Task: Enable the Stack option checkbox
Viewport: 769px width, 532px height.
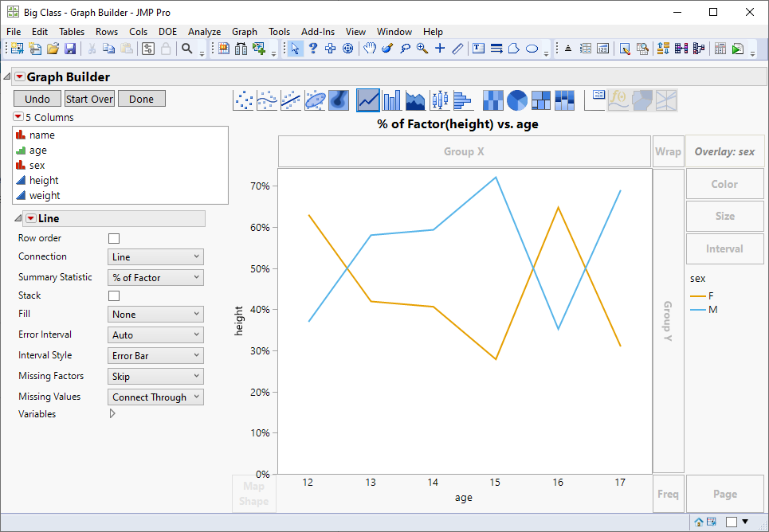Action: [x=113, y=295]
